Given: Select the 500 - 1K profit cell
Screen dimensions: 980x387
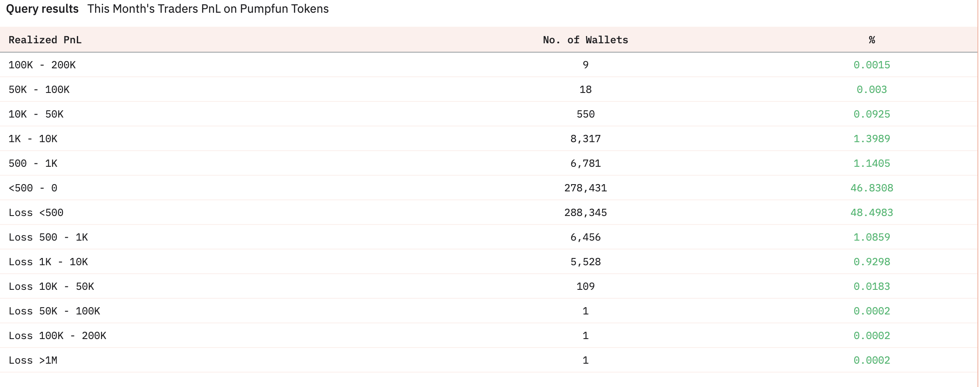Looking at the screenshot, I should [x=33, y=163].
